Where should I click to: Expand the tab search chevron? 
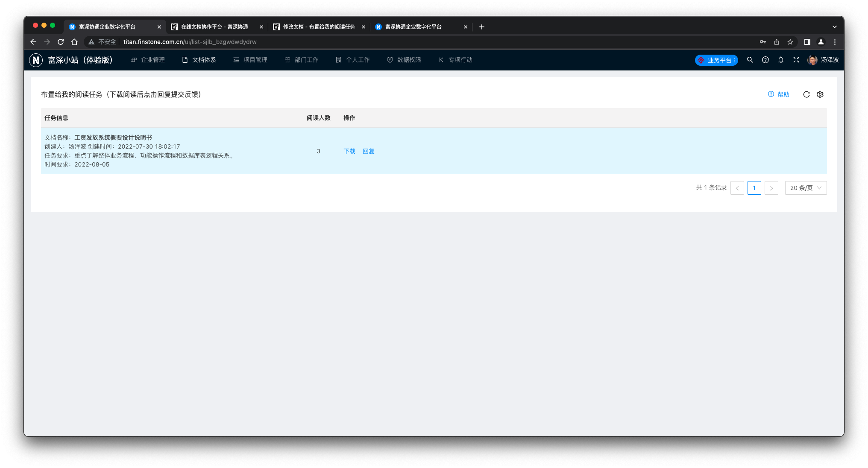click(834, 27)
